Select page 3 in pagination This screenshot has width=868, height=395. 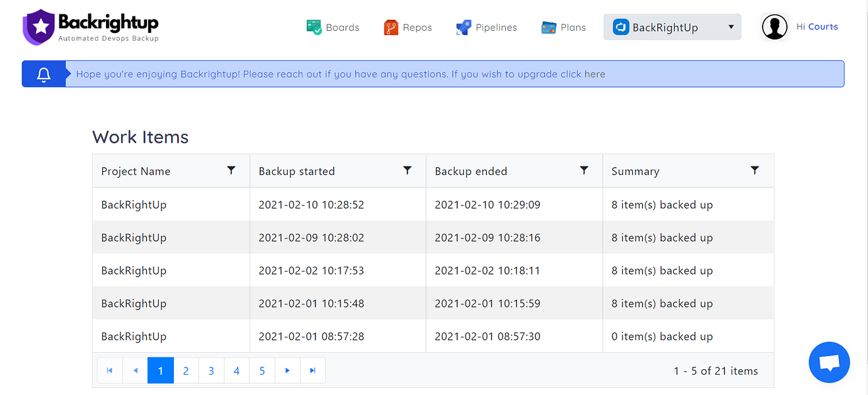211,371
